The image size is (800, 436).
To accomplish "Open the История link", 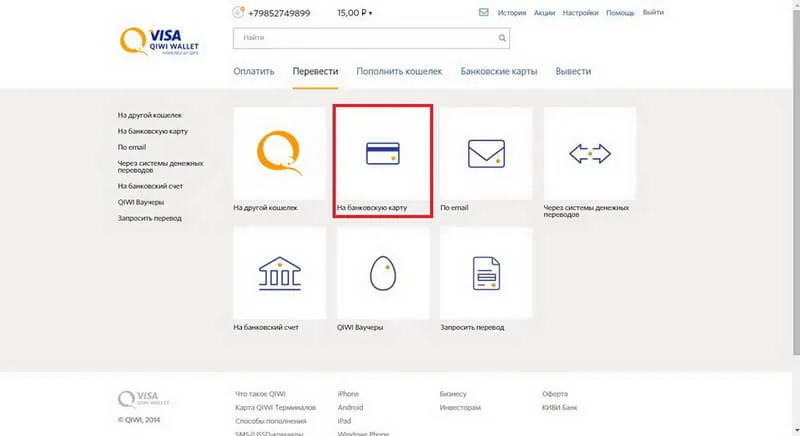I will [512, 13].
